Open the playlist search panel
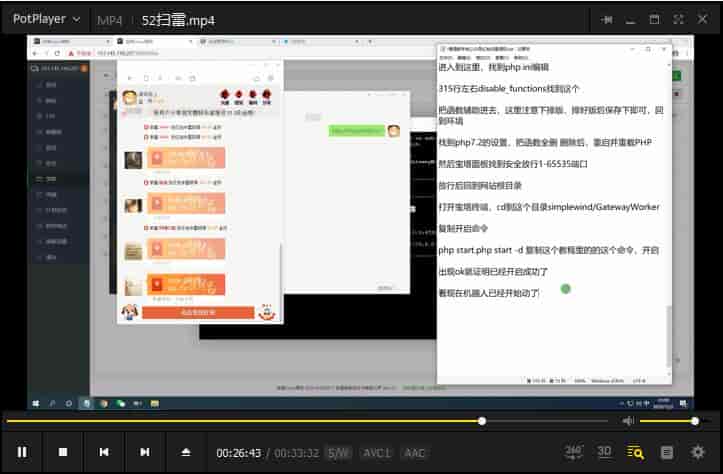Image resolution: width=723 pixels, height=474 pixels. [635, 452]
